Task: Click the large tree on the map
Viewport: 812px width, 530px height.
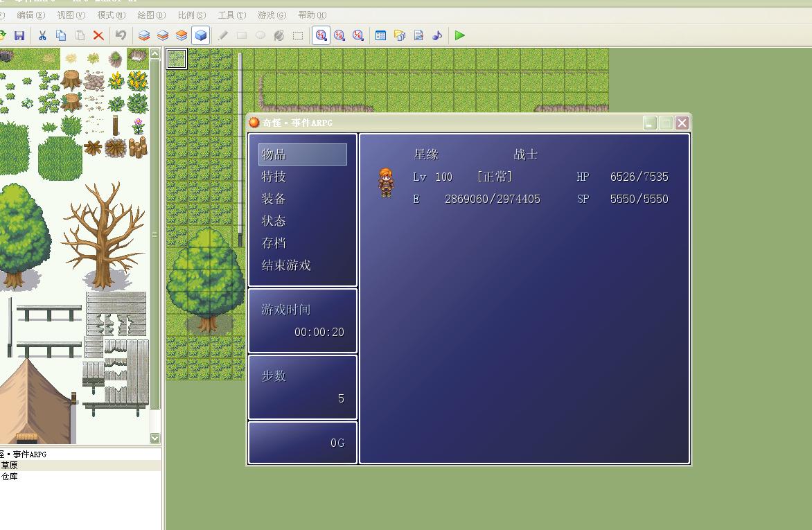Action: click(206, 281)
